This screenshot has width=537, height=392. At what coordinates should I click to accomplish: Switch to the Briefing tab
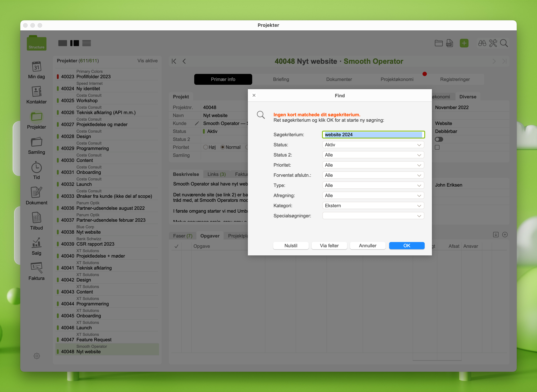point(281,79)
